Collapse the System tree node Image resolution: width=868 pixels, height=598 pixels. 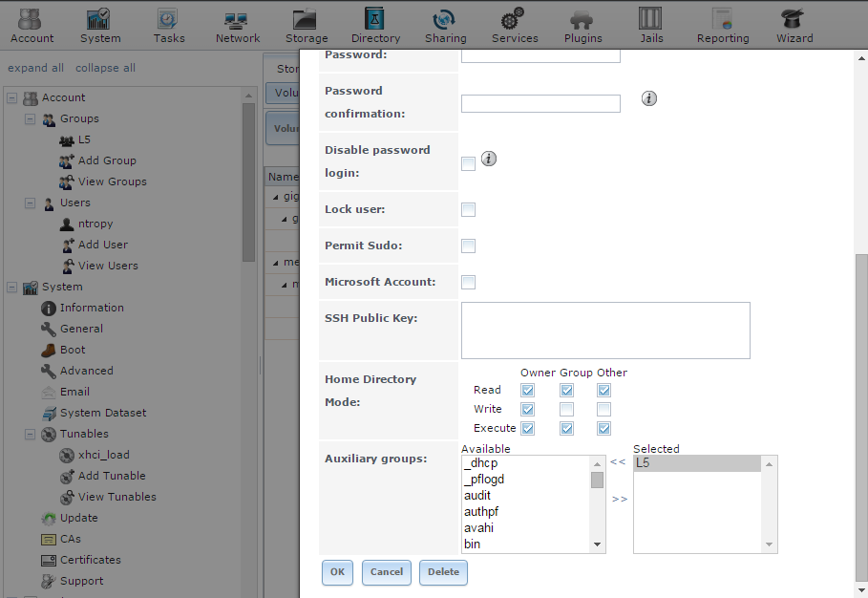click(11, 288)
